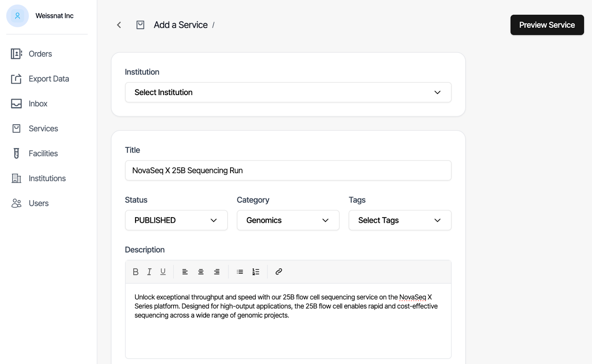Click the Weissnat Inc organization name
This screenshot has height=364, width=592.
(54, 16)
